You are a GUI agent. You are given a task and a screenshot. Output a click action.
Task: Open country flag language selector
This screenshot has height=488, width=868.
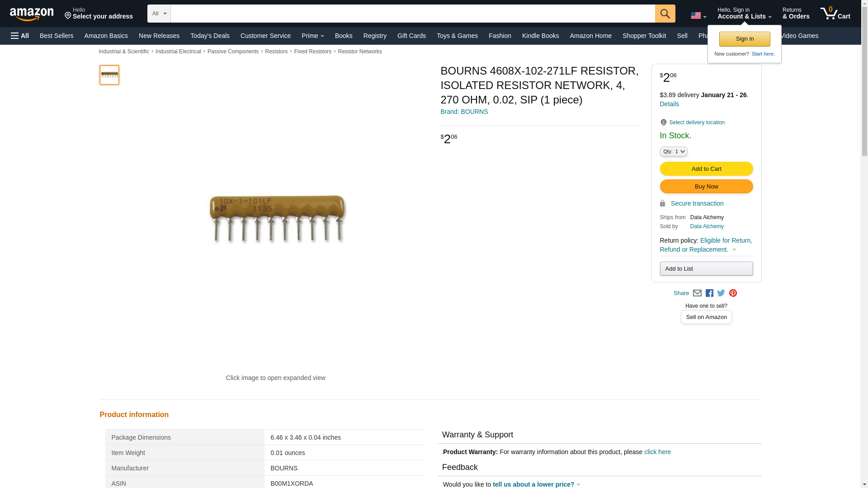tap(698, 16)
